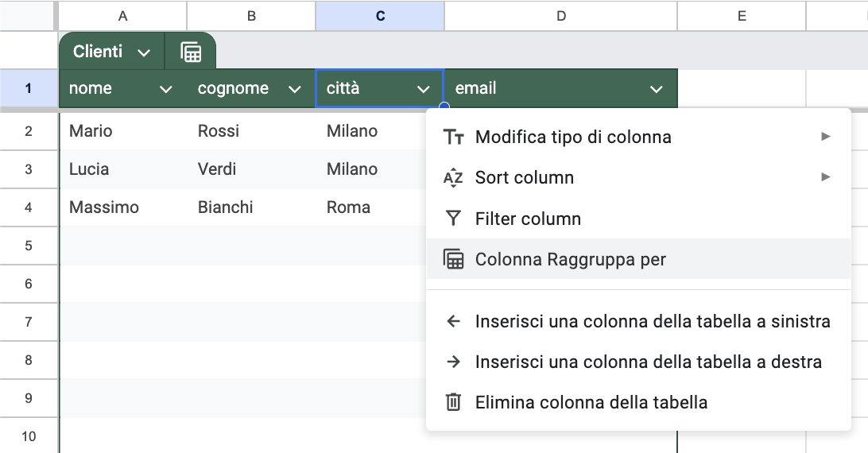Click the cell containing Bianchi
Screen dimensions: 868x453
[x=251, y=207]
